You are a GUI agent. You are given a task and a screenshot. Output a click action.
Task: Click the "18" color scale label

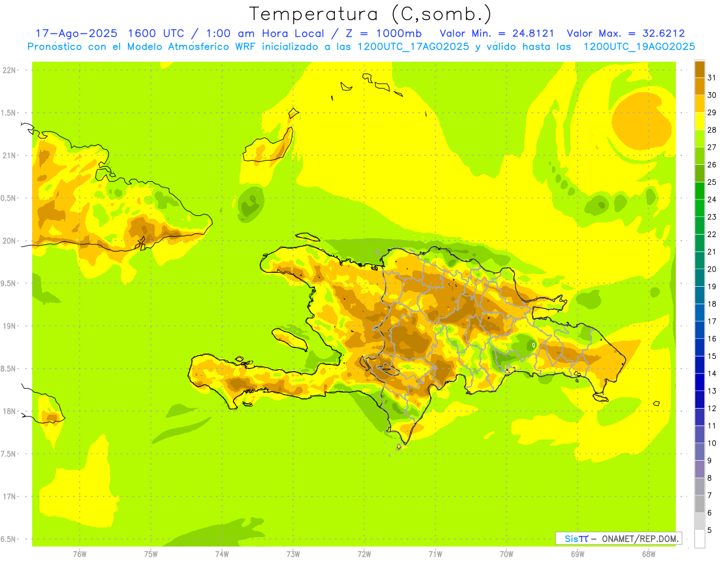pos(712,304)
